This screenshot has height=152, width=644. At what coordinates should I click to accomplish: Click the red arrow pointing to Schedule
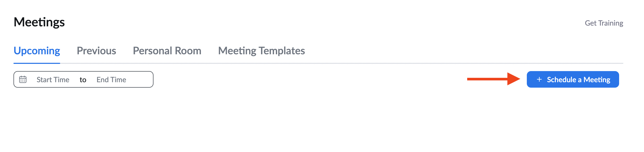point(494,79)
